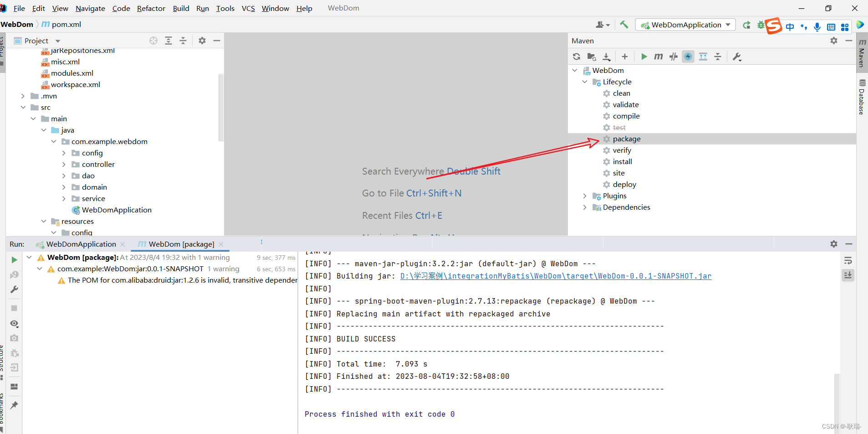Open Maven settings wrench

click(737, 57)
